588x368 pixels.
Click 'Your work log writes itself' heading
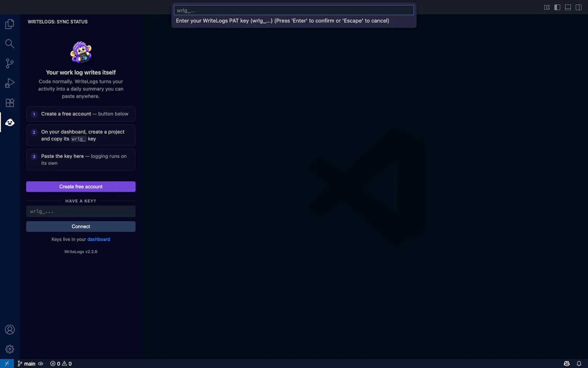(81, 72)
